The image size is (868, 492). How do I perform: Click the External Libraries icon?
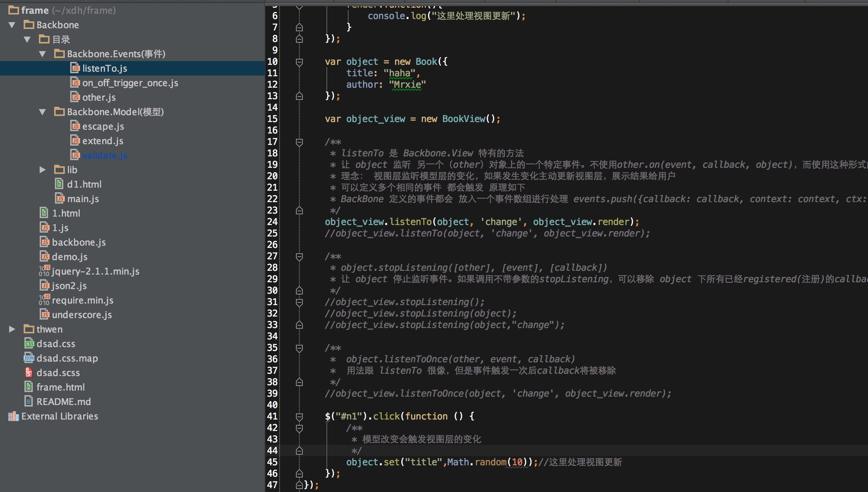[14, 416]
